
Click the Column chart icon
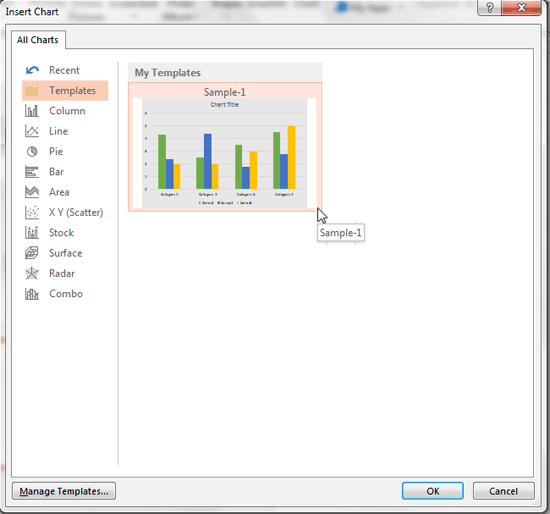32,111
